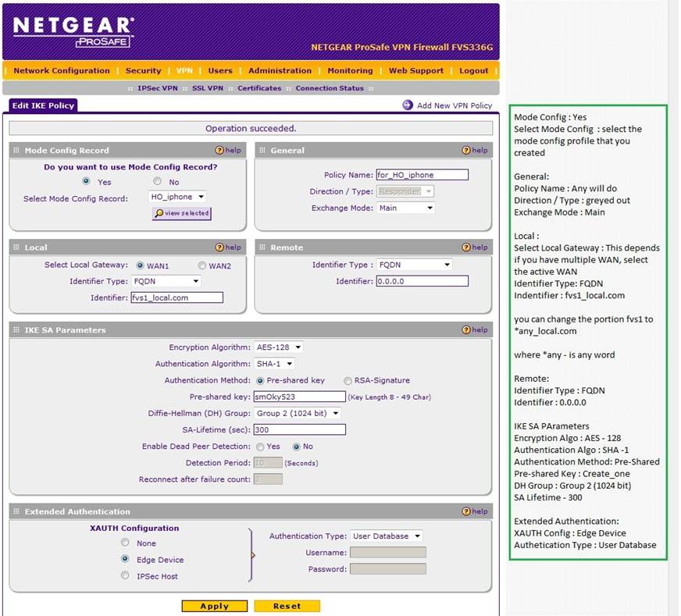Open Local Identifier Type dropdown

tap(166, 281)
